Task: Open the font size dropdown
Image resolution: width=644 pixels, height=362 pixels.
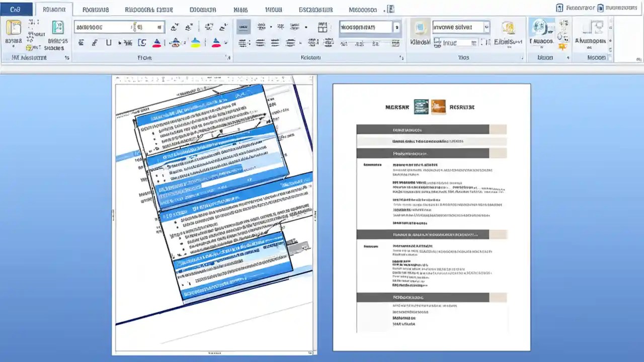Action: 160,27
